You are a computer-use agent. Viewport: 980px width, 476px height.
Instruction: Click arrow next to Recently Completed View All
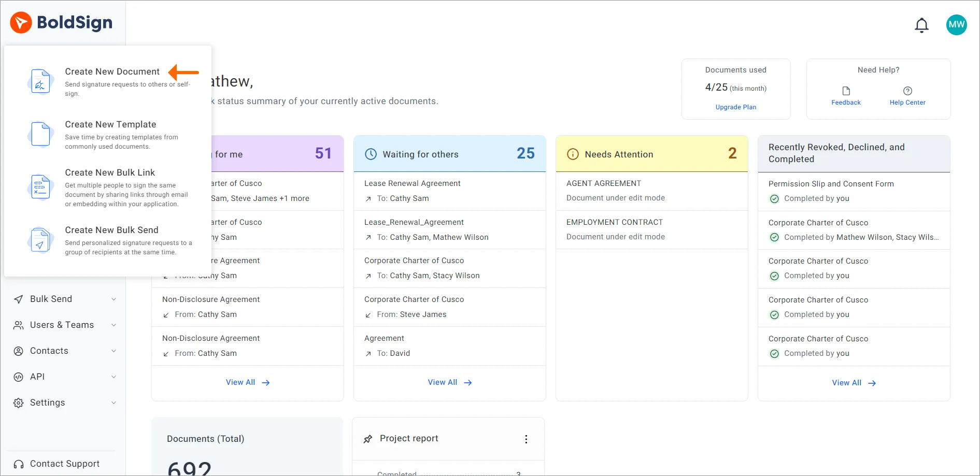click(872, 383)
